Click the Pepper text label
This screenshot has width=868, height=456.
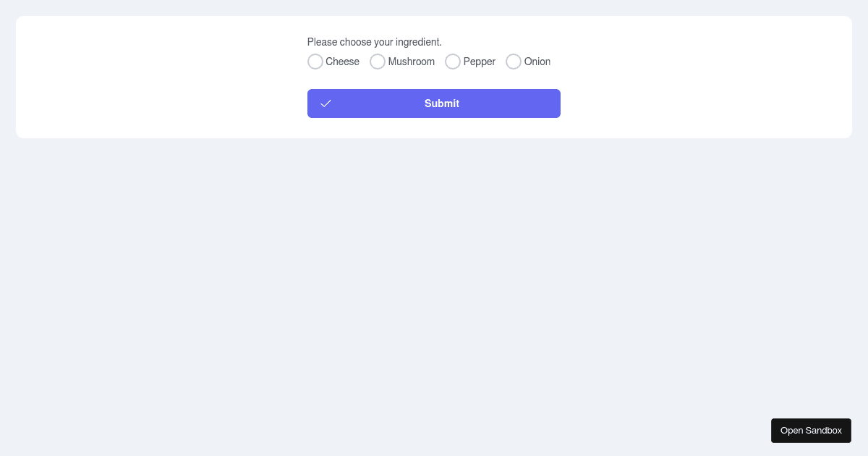(480, 62)
